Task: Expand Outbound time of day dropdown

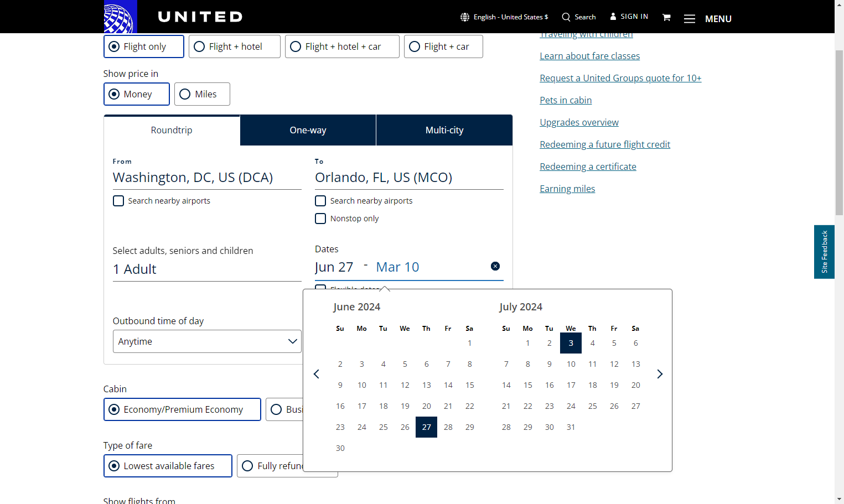Action: [x=207, y=341]
